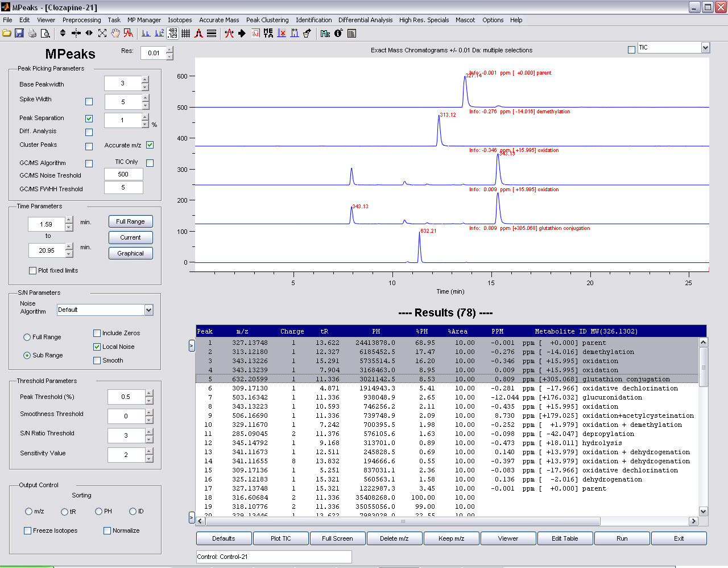Decrease end time 20.95 with down arrow
The width and height of the screenshot is (728, 568).
pos(69,254)
